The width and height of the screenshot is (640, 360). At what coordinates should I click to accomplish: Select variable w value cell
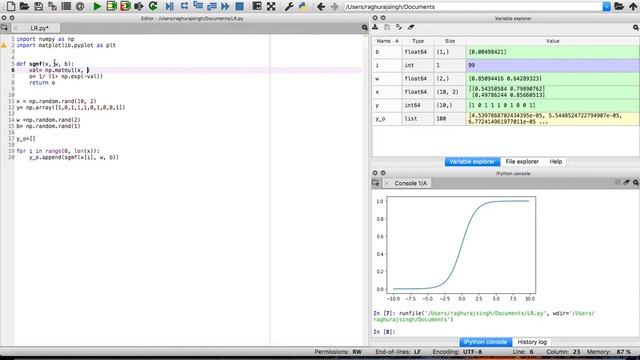coord(553,78)
